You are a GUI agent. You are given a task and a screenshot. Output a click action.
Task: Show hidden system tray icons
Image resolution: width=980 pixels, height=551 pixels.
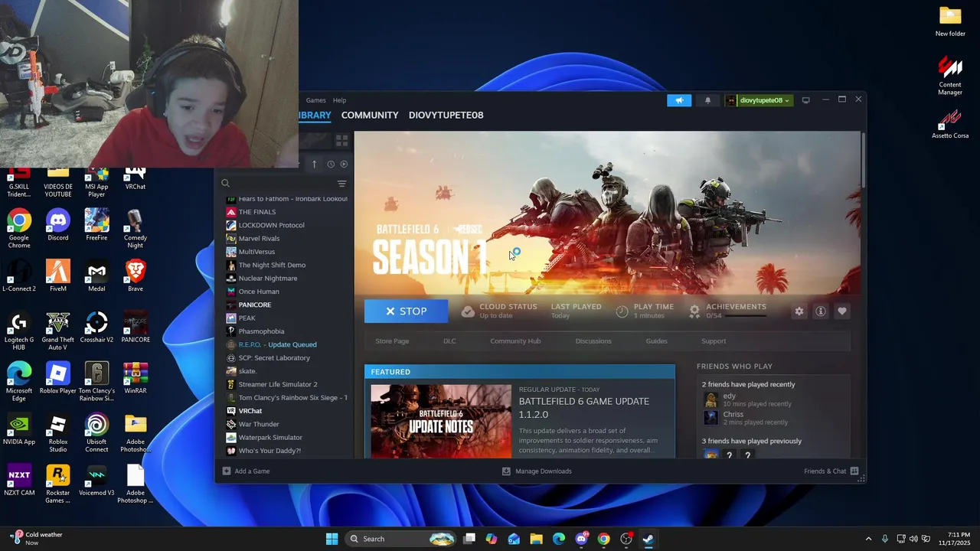pyautogui.click(x=868, y=539)
